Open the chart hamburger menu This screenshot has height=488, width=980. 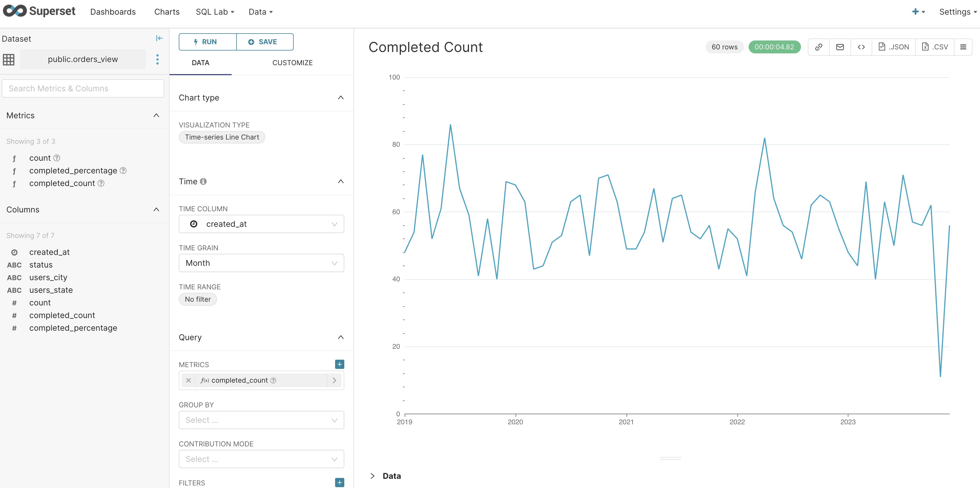[963, 47]
